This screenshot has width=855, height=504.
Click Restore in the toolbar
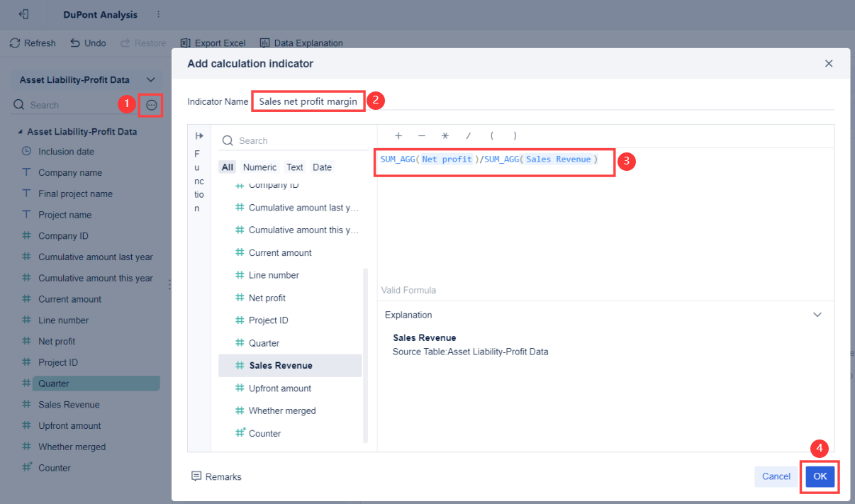point(143,43)
